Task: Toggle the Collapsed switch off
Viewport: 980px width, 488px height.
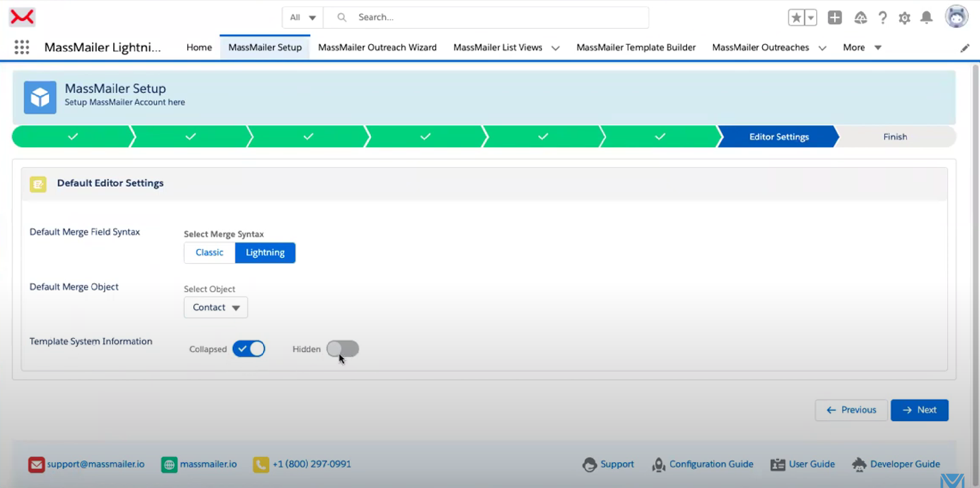Action: click(x=249, y=349)
